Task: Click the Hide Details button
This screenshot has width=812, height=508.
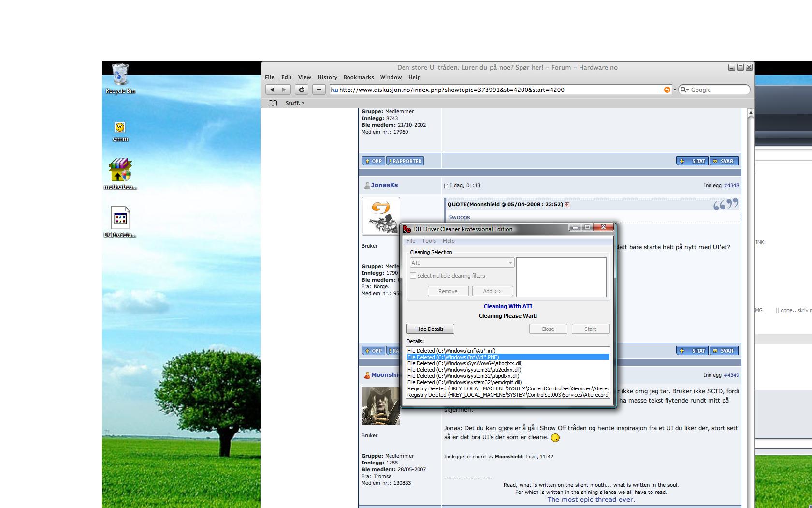Action: (x=430, y=329)
